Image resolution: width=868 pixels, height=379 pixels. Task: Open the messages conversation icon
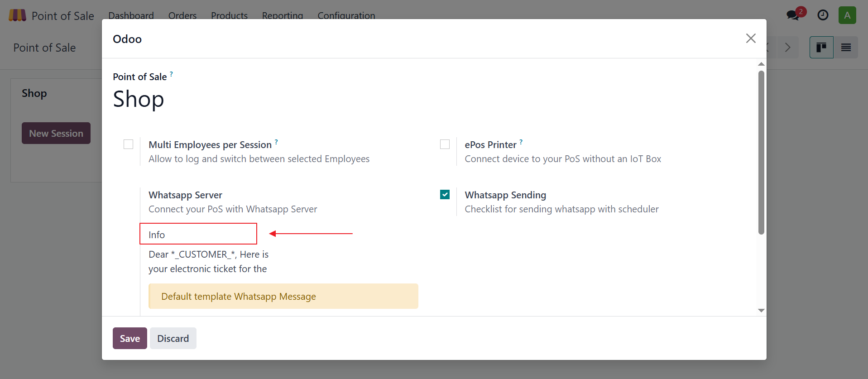pyautogui.click(x=793, y=15)
